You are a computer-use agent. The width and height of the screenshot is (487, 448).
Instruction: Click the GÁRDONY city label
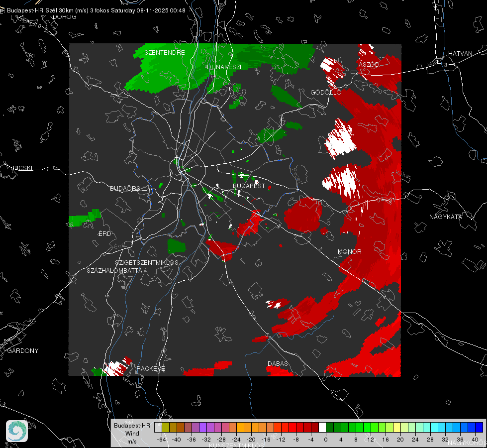[x=23, y=351]
